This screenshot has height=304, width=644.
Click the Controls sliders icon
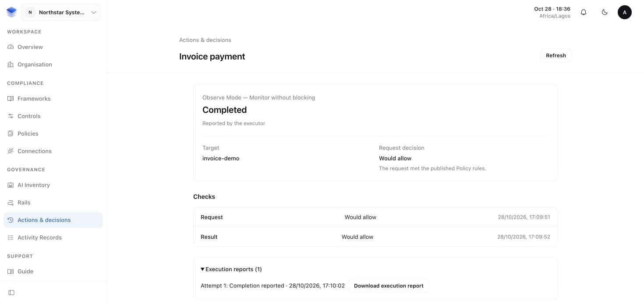coord(11,116)
